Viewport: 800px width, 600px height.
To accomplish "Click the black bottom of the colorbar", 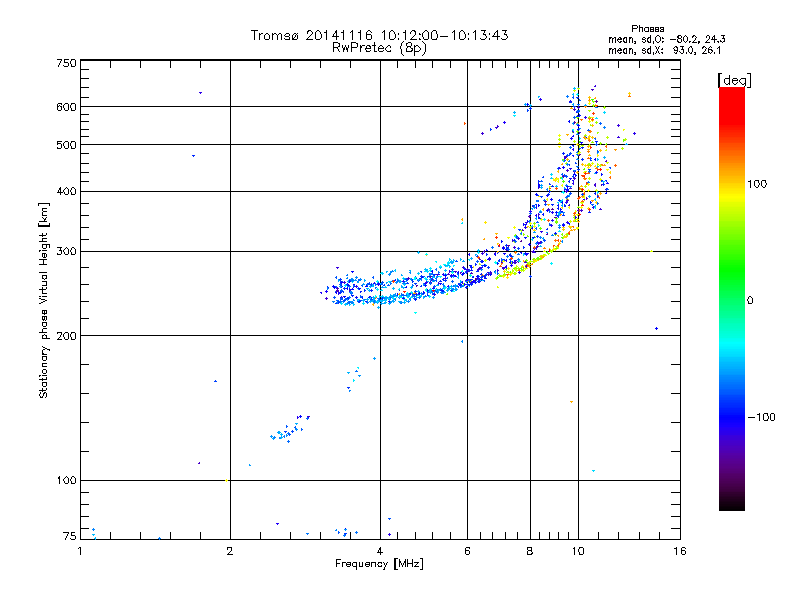I will click(x=732, y=503).
